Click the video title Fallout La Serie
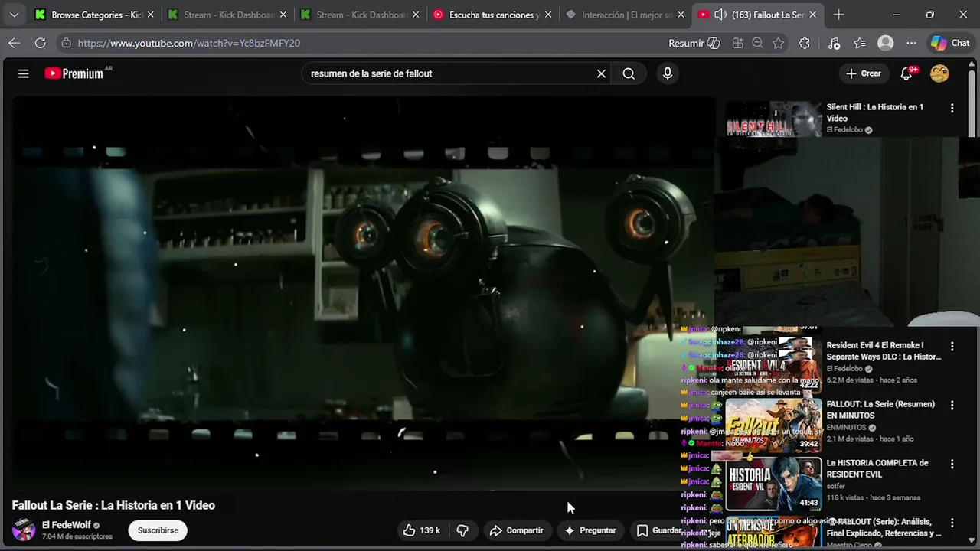The image size is (980, 551). point(113,505)
